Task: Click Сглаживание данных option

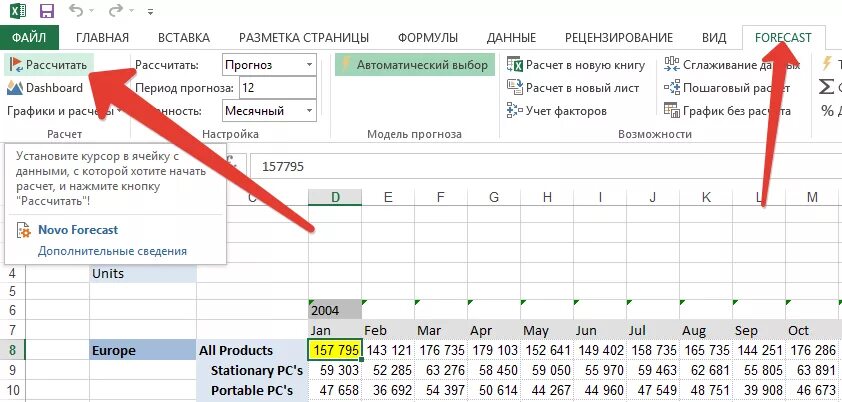Action: [732, 65]
